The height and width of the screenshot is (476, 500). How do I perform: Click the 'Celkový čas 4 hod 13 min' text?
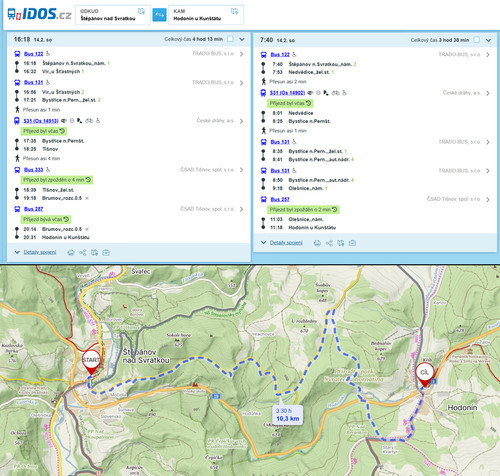click(194, 39)
